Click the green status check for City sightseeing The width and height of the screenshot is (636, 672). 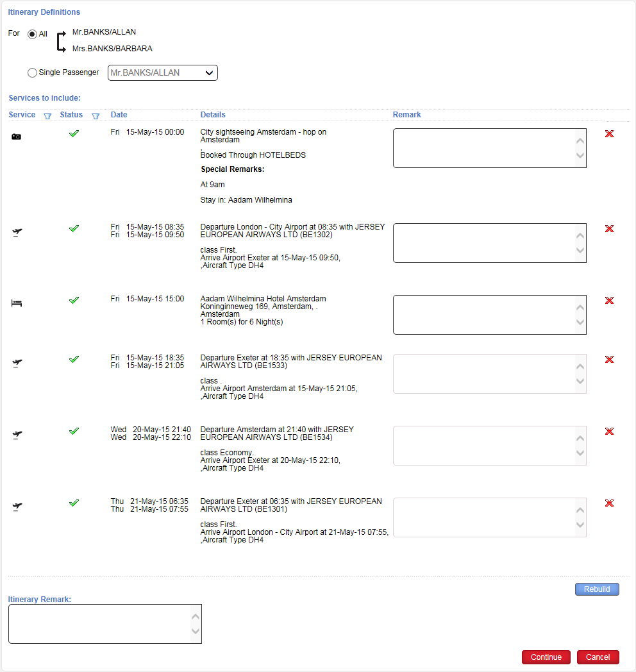[x=74, y=134]
